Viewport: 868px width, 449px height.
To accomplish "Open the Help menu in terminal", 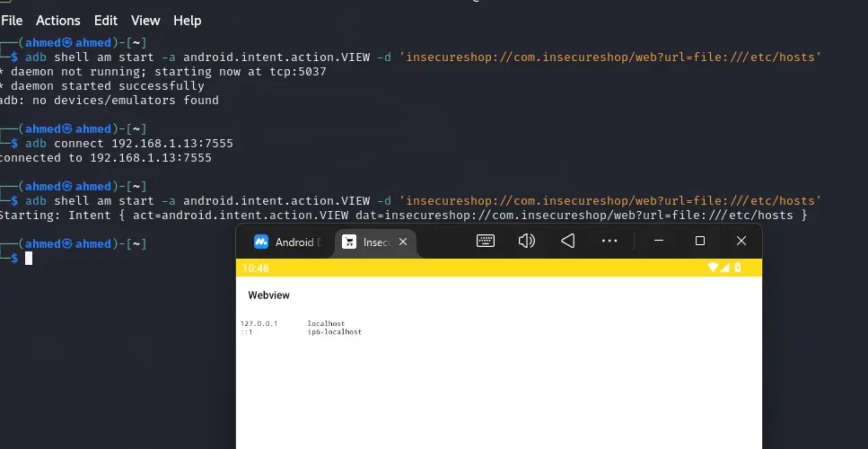I will coord(187,21).
